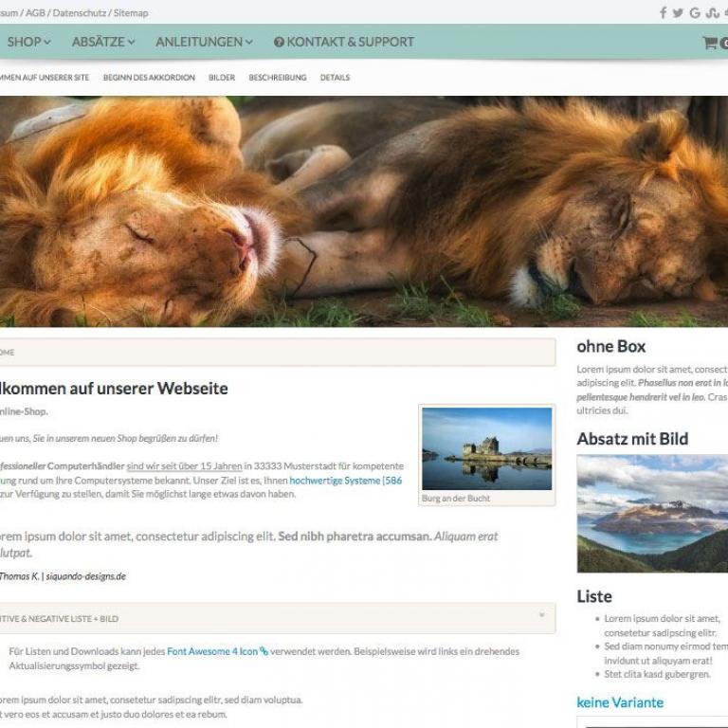Click the StumbleUpon social icon
Viewport: 728px width, 728px height.
[712, 13]
